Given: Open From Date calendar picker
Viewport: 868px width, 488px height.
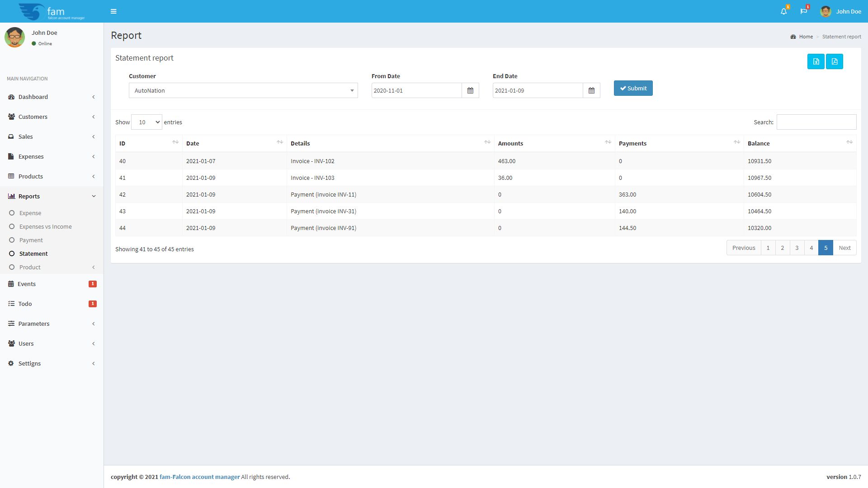Looking at the screenshot, I should 470,90.
